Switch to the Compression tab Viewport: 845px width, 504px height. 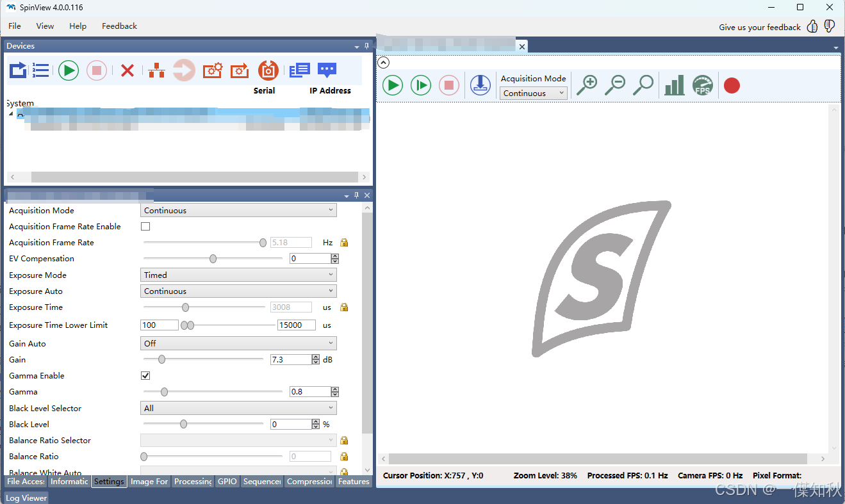pos(309,482)
